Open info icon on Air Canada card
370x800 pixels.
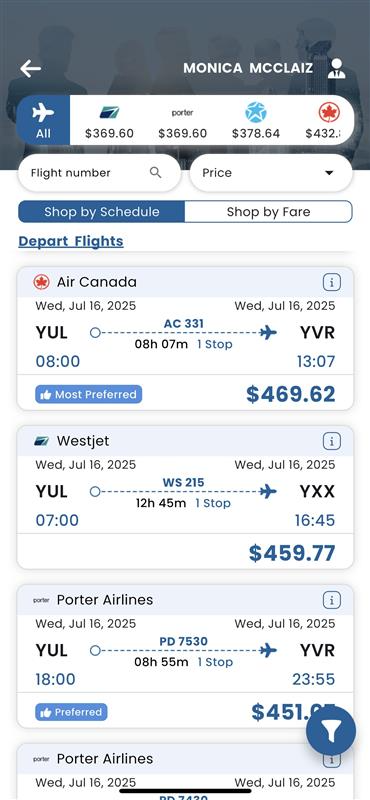coord(332,282)
